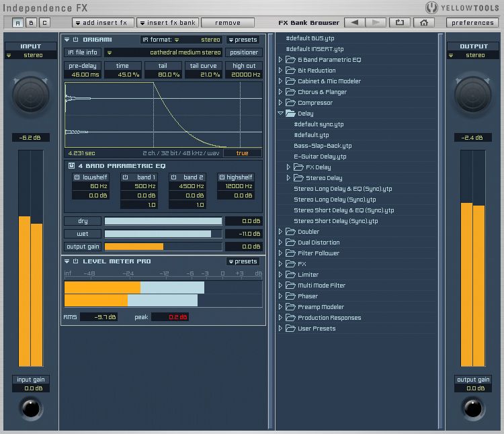Viewport: 504px width, 434px height.
Task: Expand the Cabinet & Mic Modeler folder
Action: [x=280, y=81]
